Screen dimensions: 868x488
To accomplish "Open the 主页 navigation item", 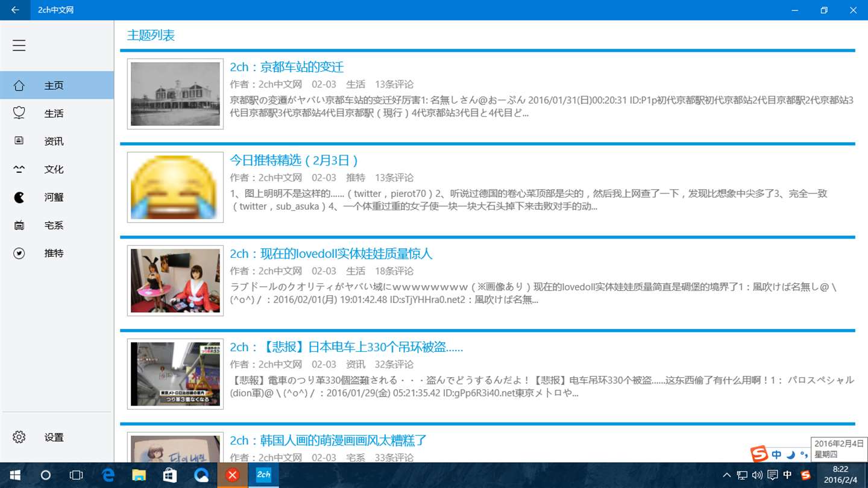I will (x=57, y=86).
